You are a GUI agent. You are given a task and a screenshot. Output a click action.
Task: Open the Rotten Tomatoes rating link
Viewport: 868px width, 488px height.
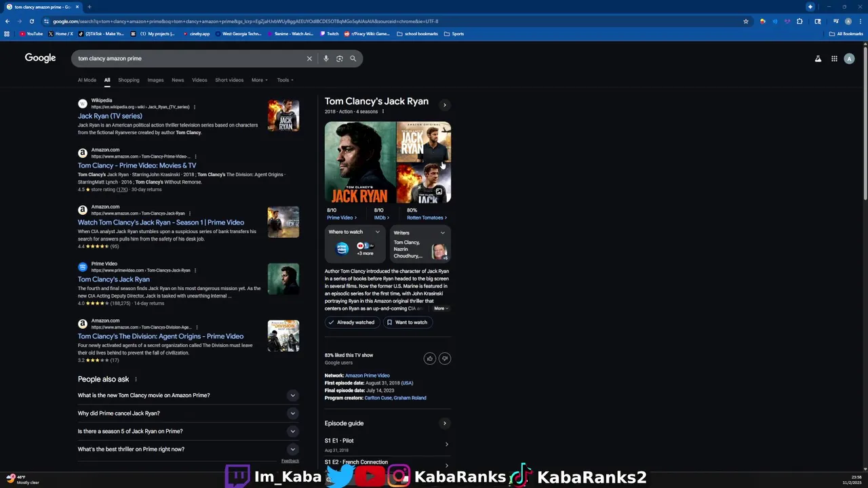[x=427, y=218]
